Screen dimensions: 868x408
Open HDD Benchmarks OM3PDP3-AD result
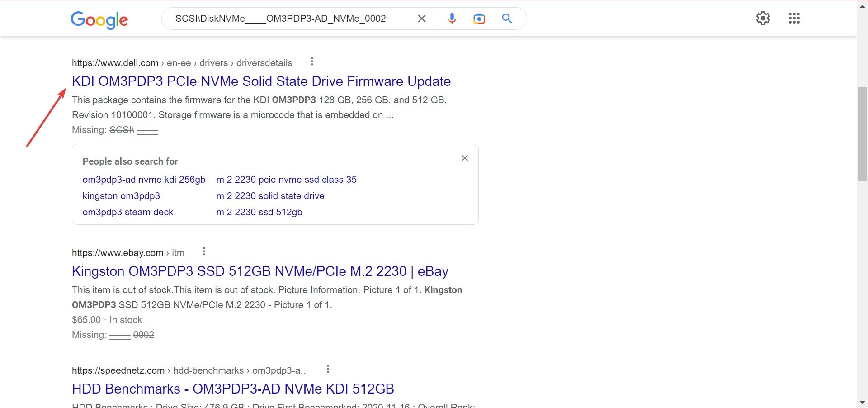pyautogui.click(x=233, y=389)
